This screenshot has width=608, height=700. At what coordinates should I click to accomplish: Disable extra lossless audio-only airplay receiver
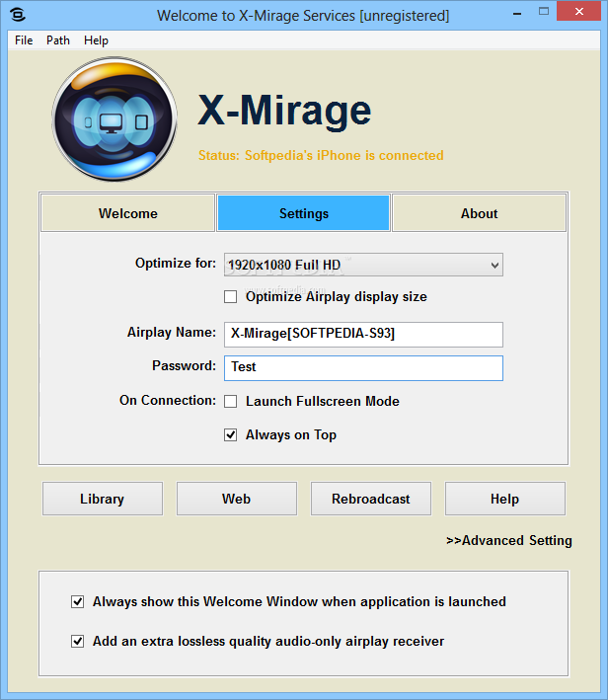pos(78,642)
